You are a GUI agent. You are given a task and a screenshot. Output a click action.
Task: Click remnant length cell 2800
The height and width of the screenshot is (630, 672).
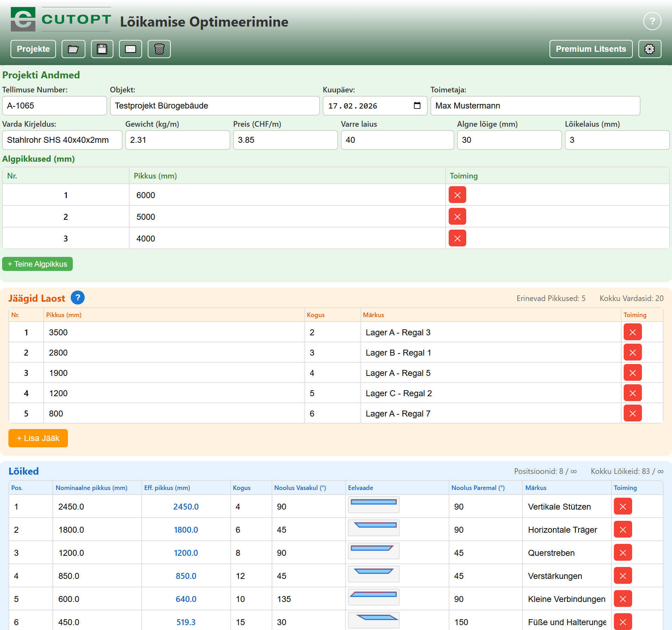click(174, 352)
